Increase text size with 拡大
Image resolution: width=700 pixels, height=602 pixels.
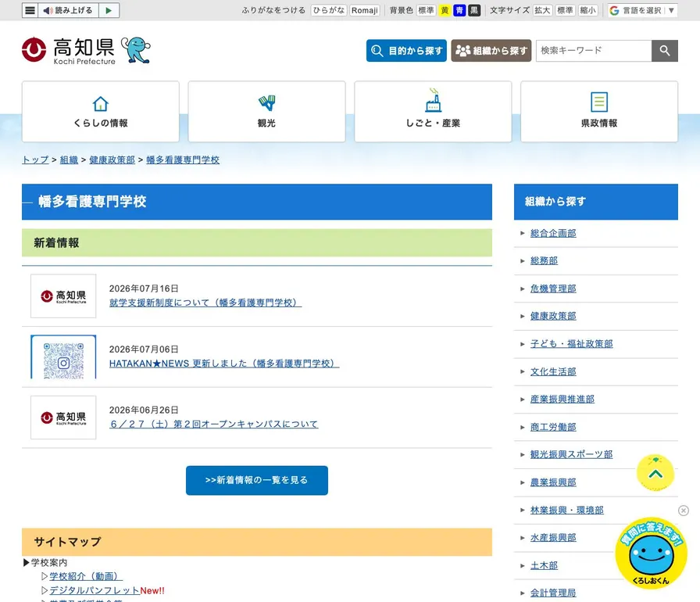tap(542, 10)
